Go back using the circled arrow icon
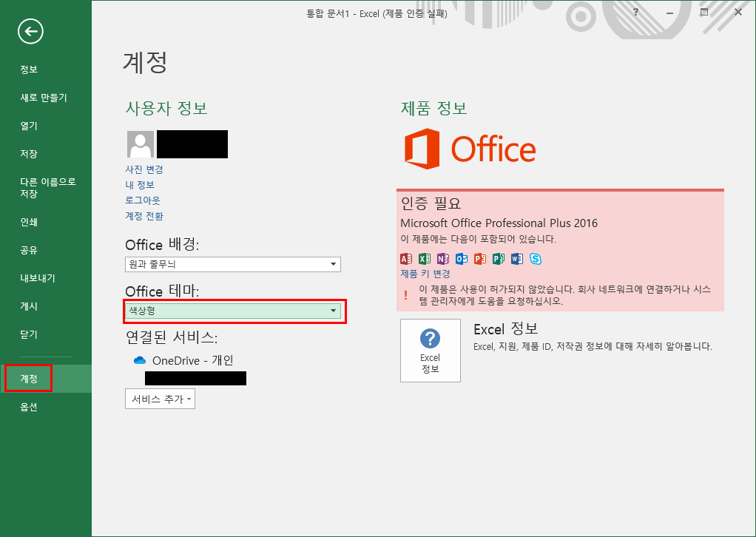 point(30,31)
